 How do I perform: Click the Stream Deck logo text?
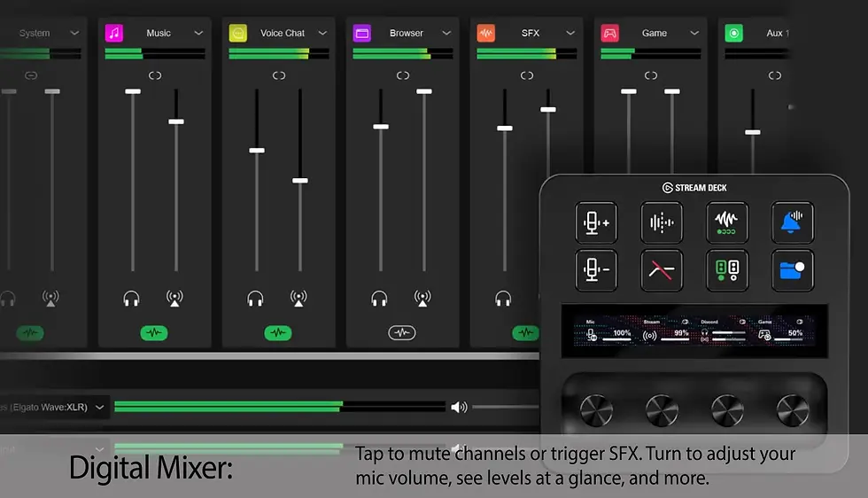[x=694, y=188]
